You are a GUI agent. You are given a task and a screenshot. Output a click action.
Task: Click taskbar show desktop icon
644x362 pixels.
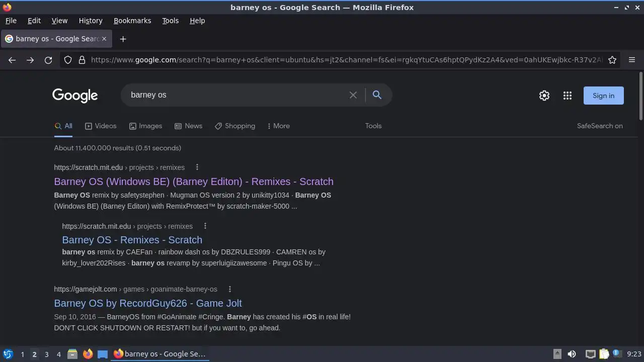tap(103, 354)
